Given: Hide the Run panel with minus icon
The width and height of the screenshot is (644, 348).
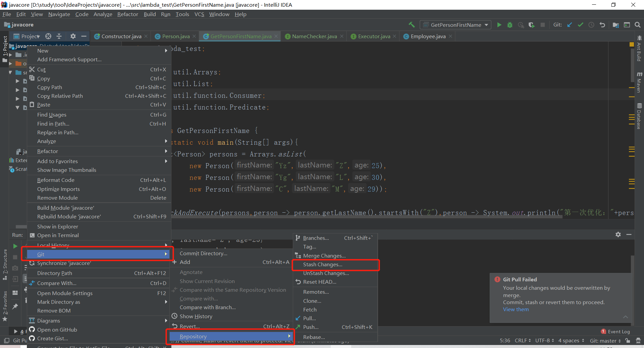Looking at the screenshot, I should (x=629, y=234).
